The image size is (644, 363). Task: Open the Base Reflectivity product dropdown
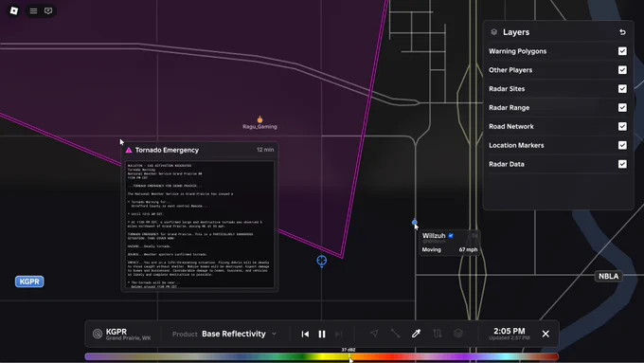coord(239,334)
